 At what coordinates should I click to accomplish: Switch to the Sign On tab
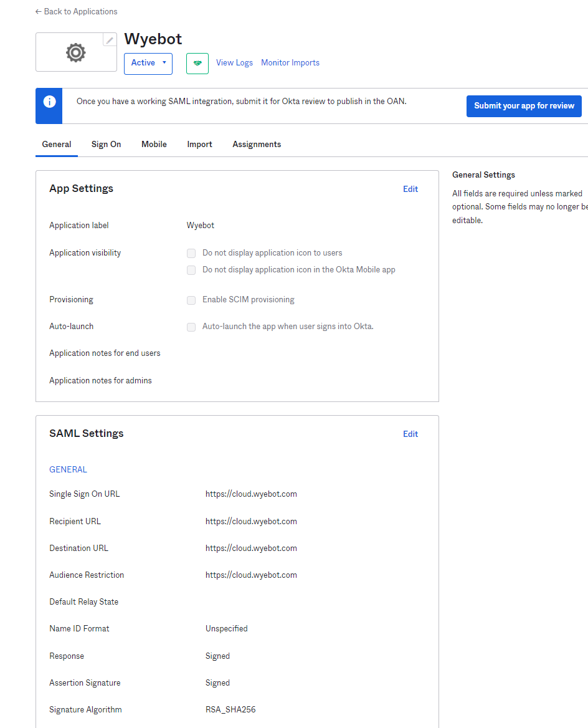(x=107, y=145)
